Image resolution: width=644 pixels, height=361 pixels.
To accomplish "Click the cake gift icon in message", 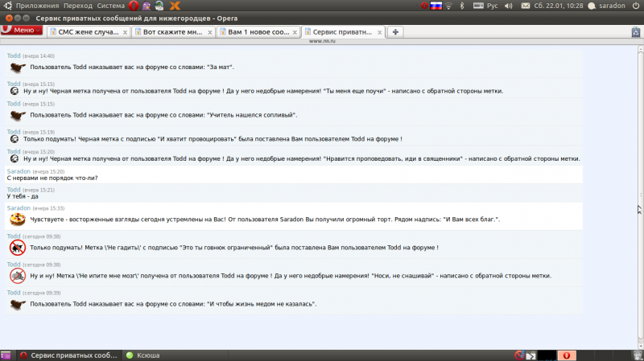I will [x=17, y=219].
